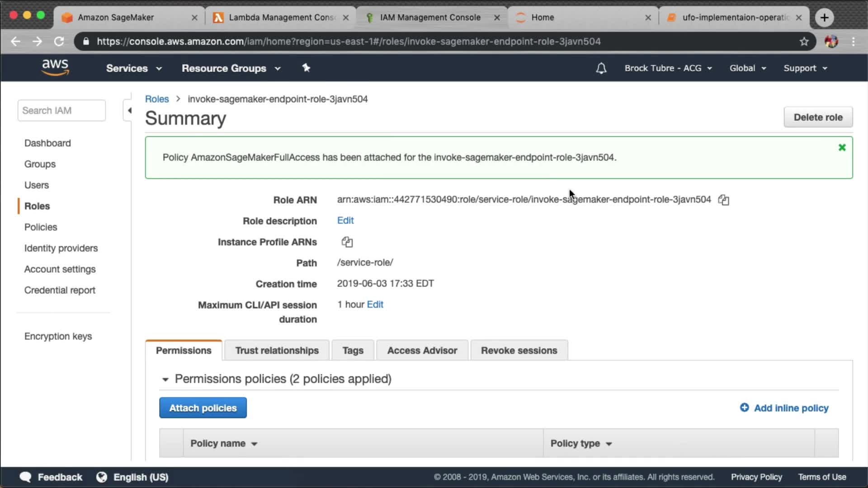
Task: Go to AWS console home logo
Action: click(55, 67)
